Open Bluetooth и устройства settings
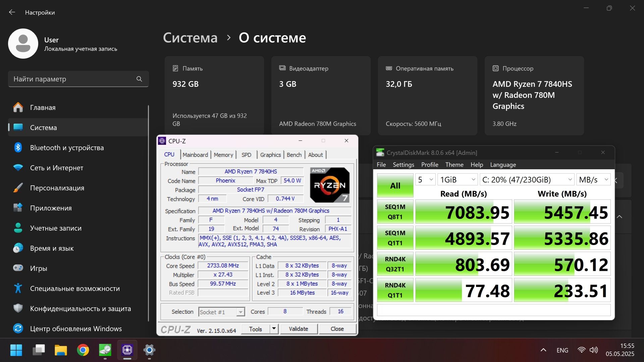The image size is (644, 362). click(78, 148)
